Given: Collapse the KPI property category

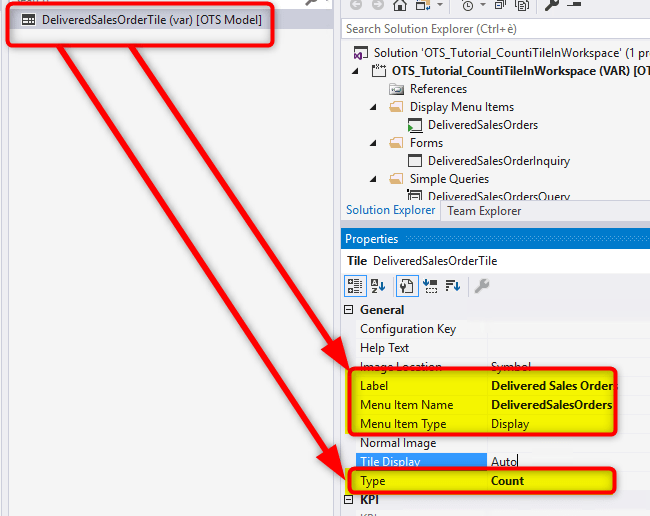Looking at the screenshot, I should [x=349, y=499].
